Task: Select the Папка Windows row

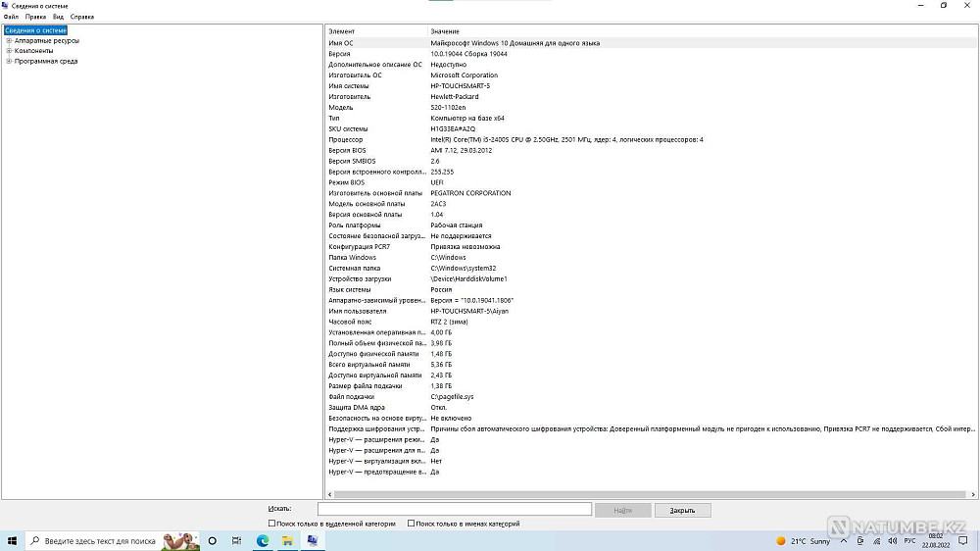Action: pos(652,257)
